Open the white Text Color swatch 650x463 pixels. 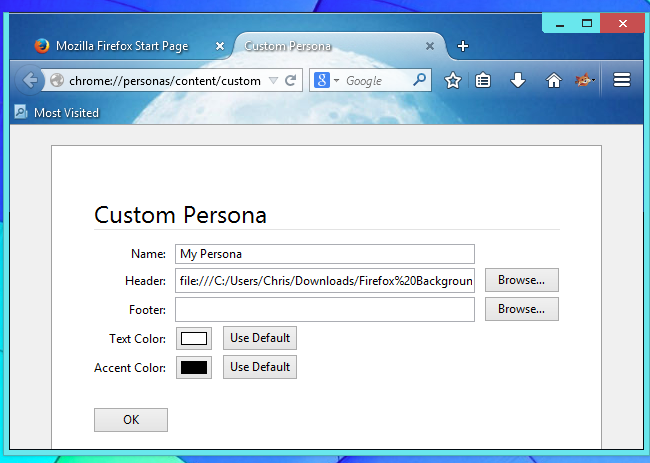(x=194, y=339)
